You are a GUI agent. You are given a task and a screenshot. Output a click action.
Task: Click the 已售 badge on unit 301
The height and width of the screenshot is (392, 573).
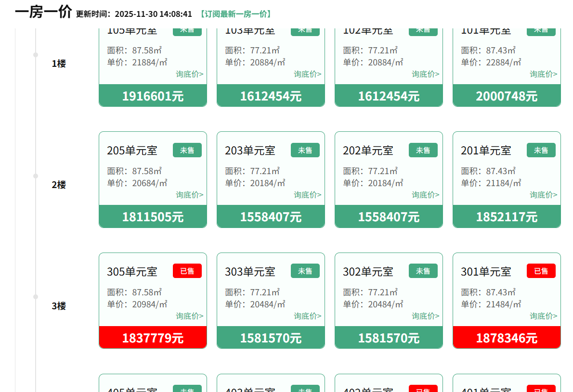coord(541,271)
